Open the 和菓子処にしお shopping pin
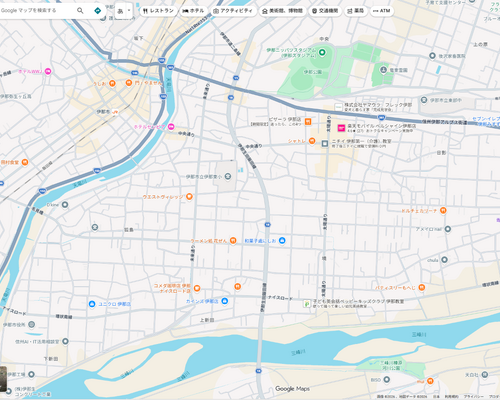The width and height of the screenshot is (500, 400). [282, 240]
